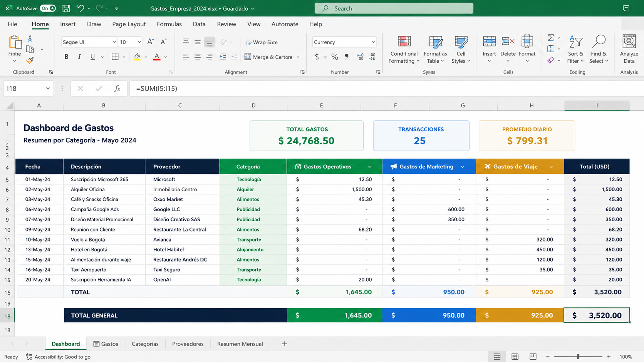Expand the Merge & Center dropdown arrow
The height and width of the screenshot is (362, 644).
tap(298, 57)
